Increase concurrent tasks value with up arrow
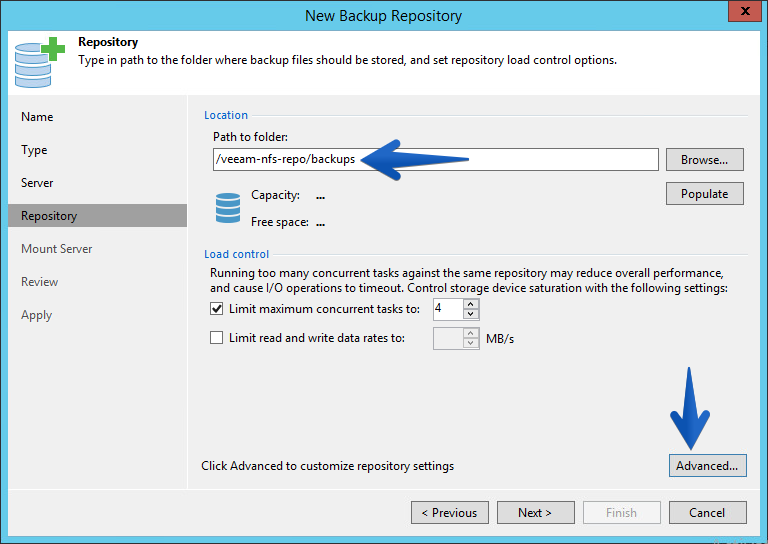This screenshot has width=768, height=544. pyautogui.click(x=471, y=304)
